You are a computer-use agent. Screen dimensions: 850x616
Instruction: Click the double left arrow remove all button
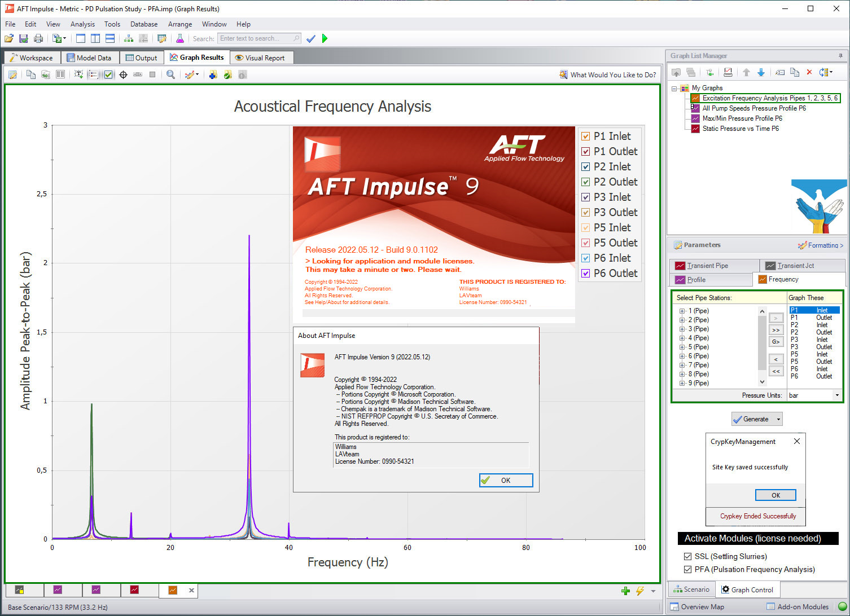coord(776,371)
